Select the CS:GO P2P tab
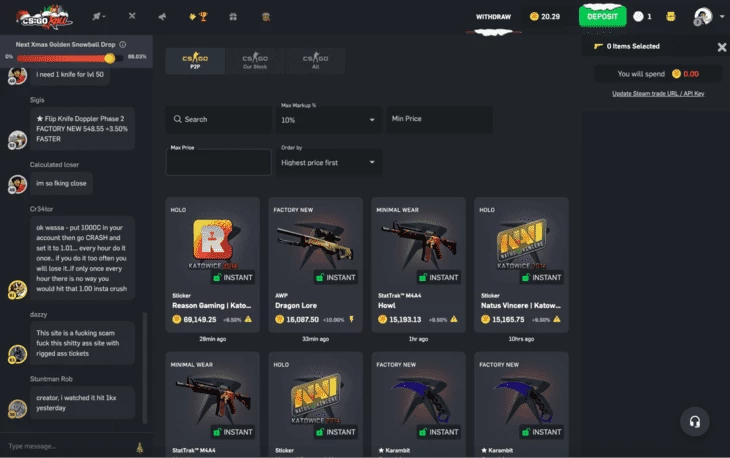Image resolution: width=730 pixels, height=458 pixels. [195, 61]
